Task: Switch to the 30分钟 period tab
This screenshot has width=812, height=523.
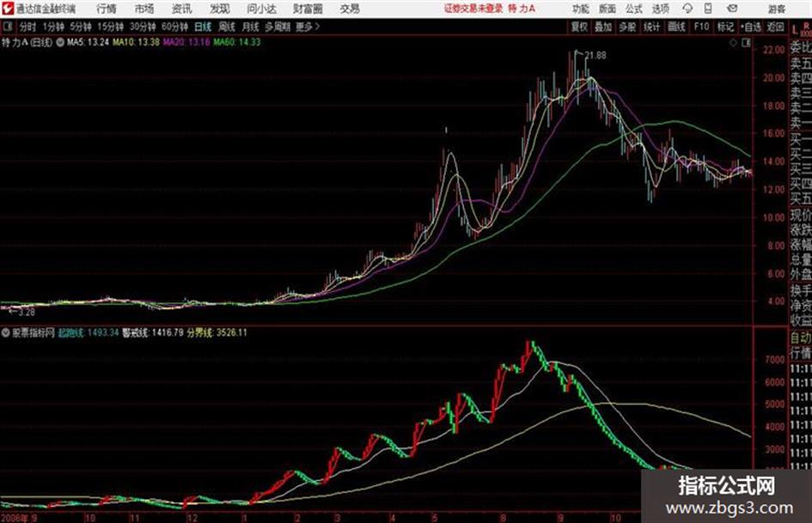Action: click(143, 27)
